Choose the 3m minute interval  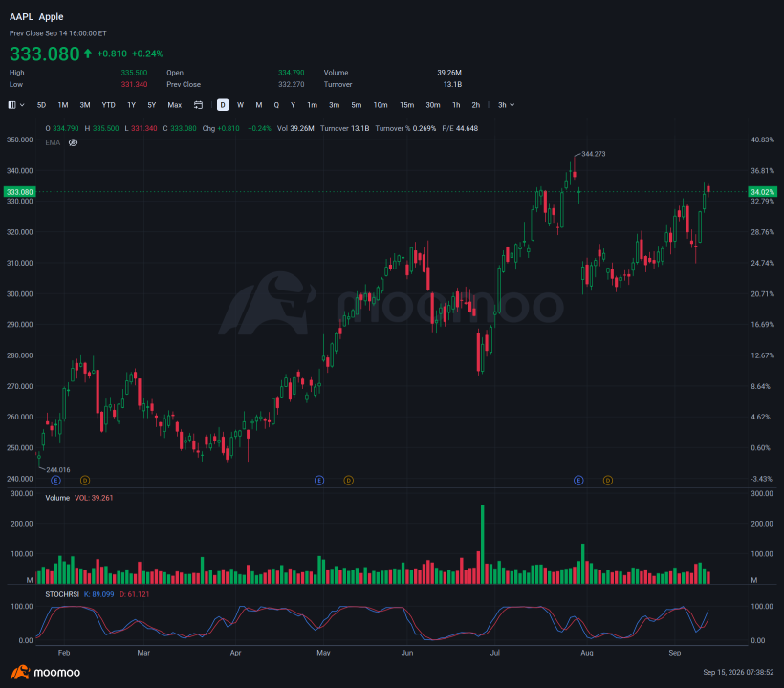coord(335,105)
